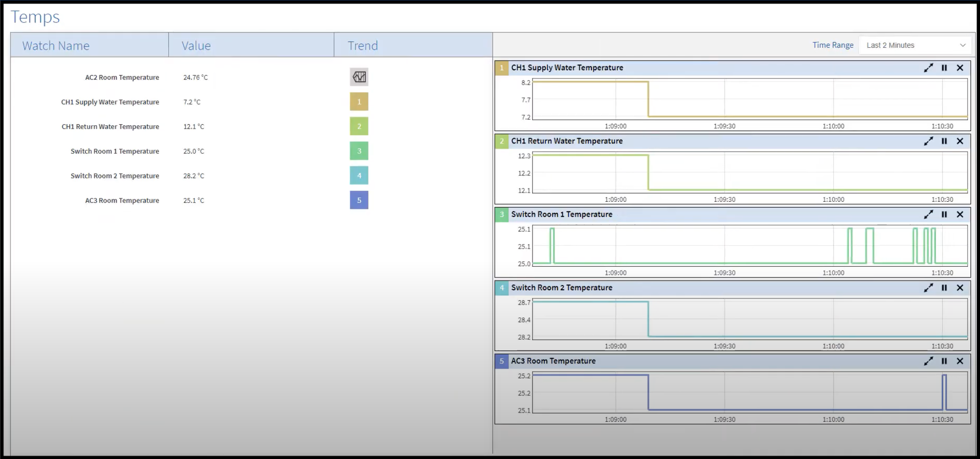This screenshot has height=459, width=980.
Task: Close CH1 Supply Water Temperature chart
Action: 960,68
